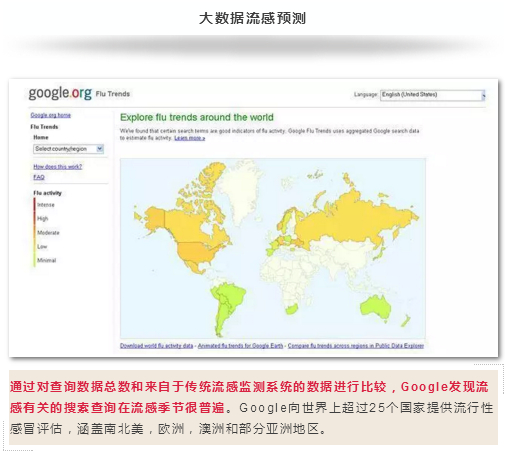Image resolution: width=507 pixels, height=457 pixels.
Task: Expand the Select country/region dropdown
Action: [68, 149]
